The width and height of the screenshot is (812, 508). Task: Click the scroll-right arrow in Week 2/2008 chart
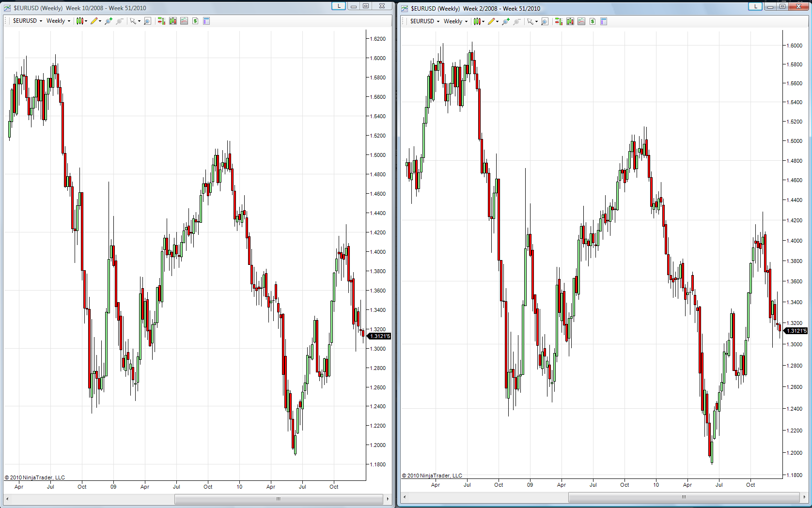(x=804, y=497)
